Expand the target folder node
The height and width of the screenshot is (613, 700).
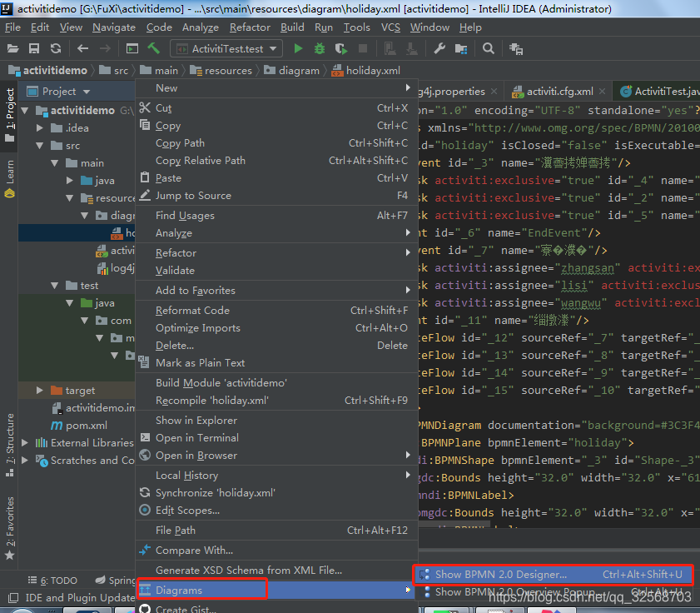click(x=40, y=391)
